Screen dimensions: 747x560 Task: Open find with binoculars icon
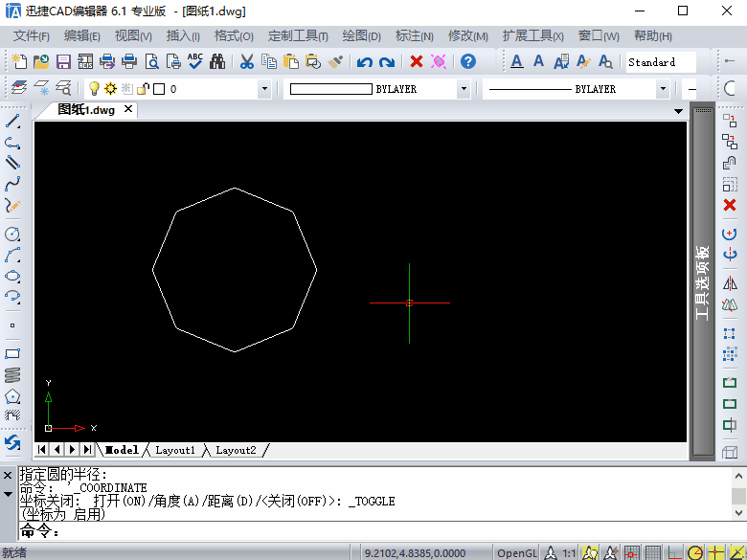click(x=217, y=61)
